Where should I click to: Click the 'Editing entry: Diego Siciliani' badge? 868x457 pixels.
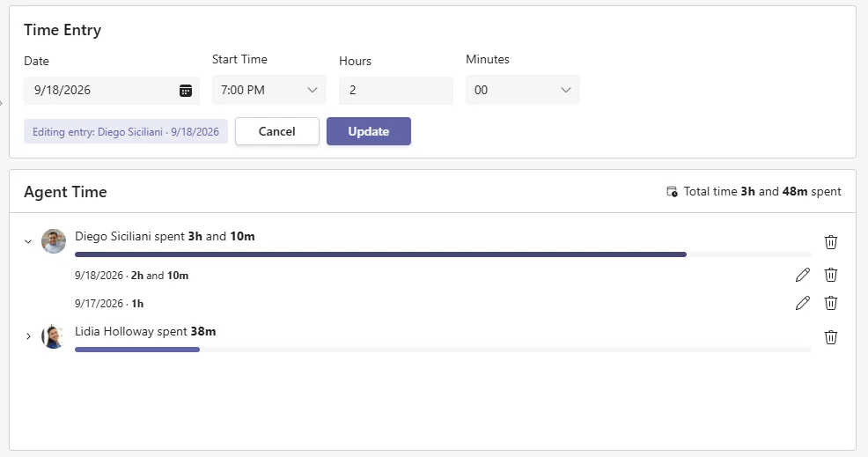[x=126, y=132]
